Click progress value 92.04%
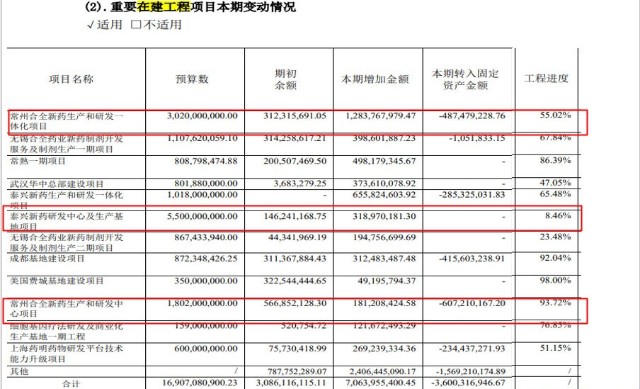The height and width of the screenshot is (389, 640). [x=556, y=258]
